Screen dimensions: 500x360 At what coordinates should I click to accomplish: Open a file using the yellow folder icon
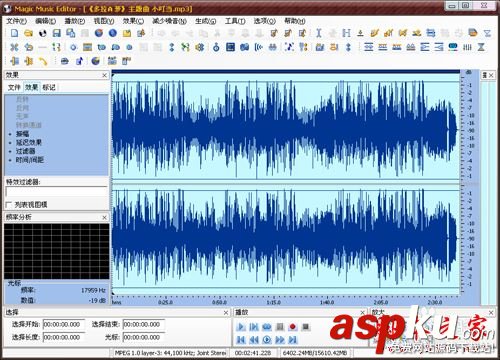coord(29,33)
